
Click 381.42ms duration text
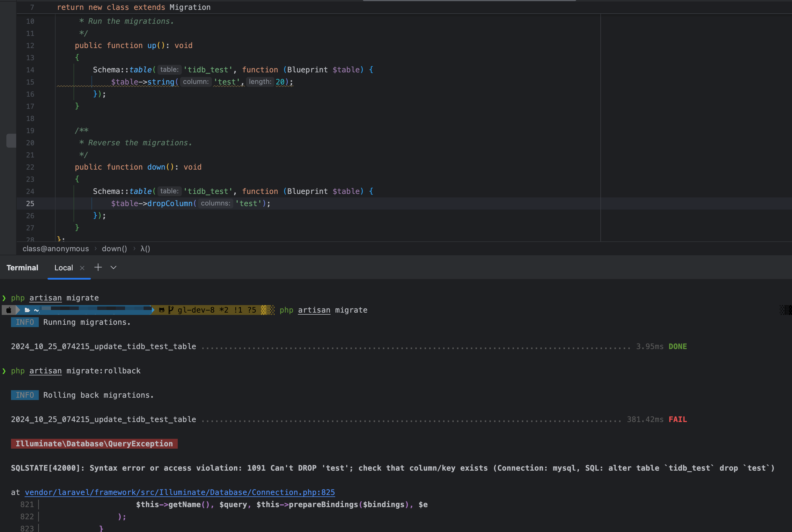pyautogui.click(x=645, y=419)
